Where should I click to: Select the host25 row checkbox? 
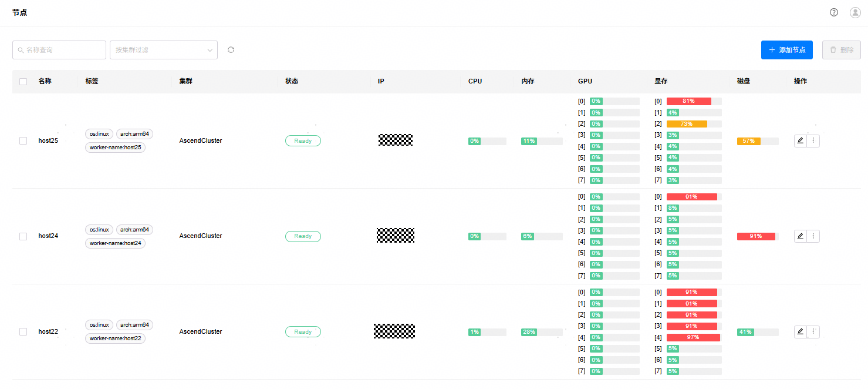(23, 141)
